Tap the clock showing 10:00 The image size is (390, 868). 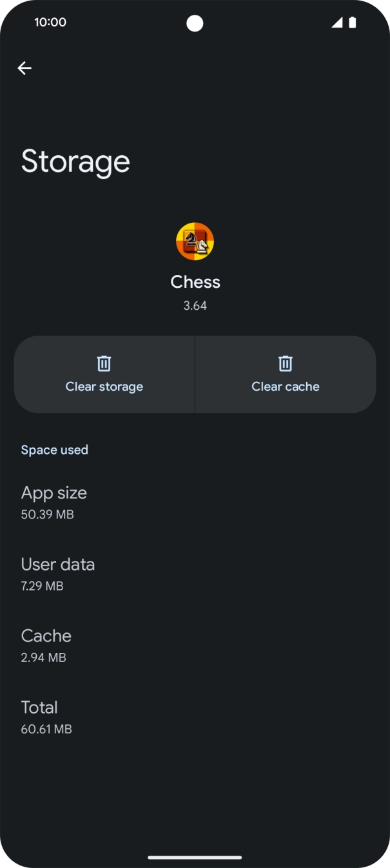[x=50, y=21]
